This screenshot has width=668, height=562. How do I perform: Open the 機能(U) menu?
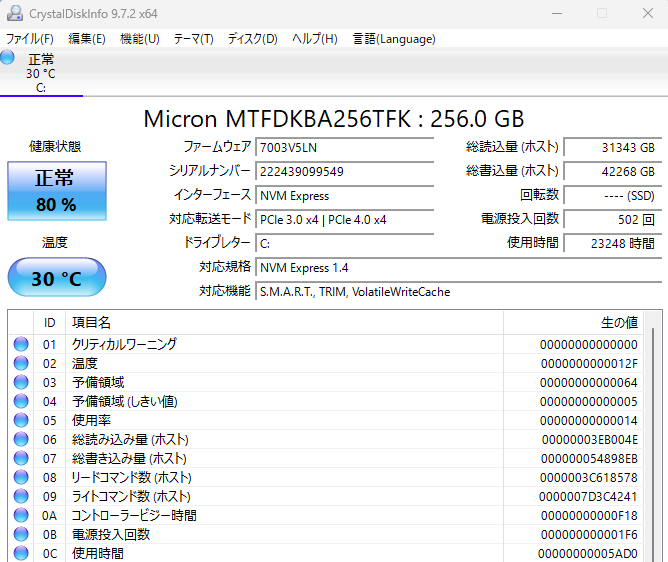[139, 39]
